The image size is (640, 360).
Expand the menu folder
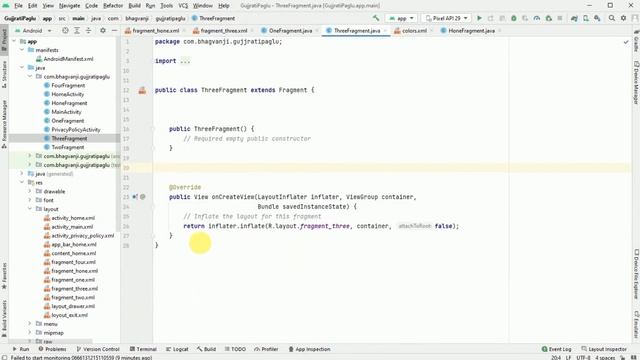click(x=29, y=324)
